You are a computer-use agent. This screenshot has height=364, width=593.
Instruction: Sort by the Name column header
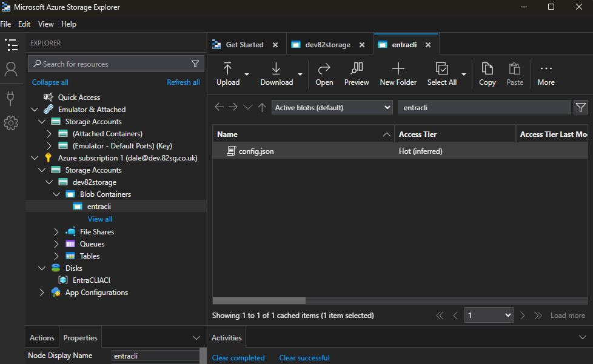click(x=304, y=134)
